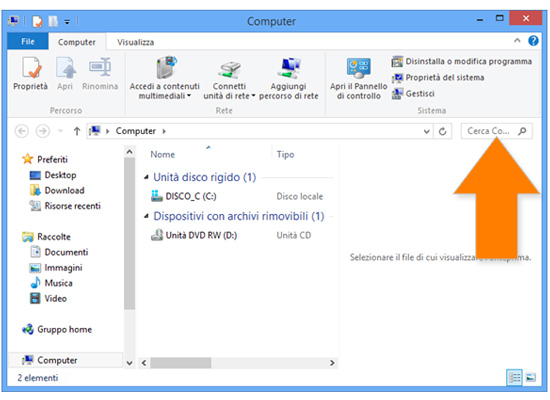Screen dimensions: 550x400
Task: Open Apri il Pannello di controllo
Action: click(x=358, y=79)
